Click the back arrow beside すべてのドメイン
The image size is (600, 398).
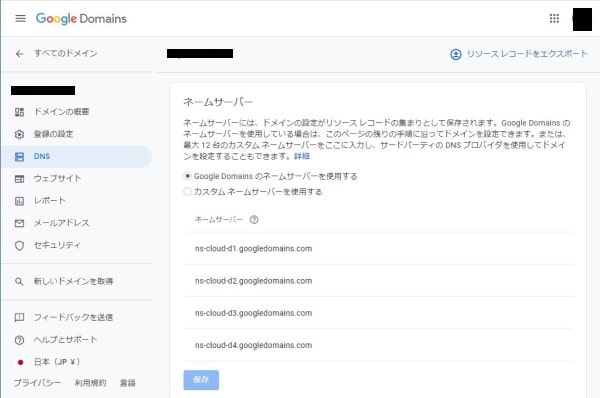(x=20, y=54)
